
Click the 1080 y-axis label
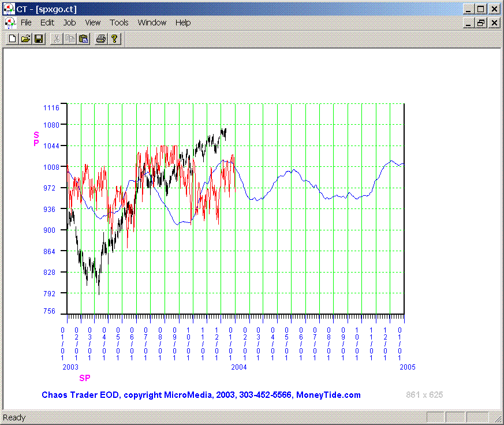(51, 125)
